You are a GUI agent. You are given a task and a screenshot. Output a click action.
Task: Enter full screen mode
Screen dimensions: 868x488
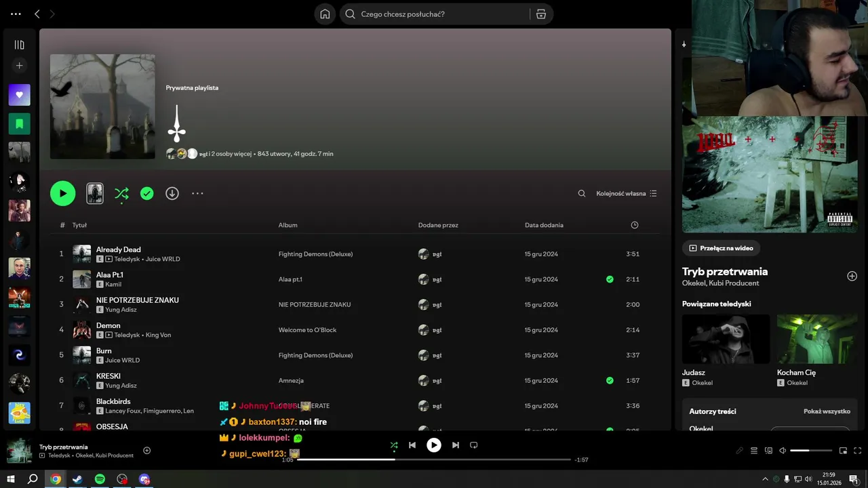[858, 451]
